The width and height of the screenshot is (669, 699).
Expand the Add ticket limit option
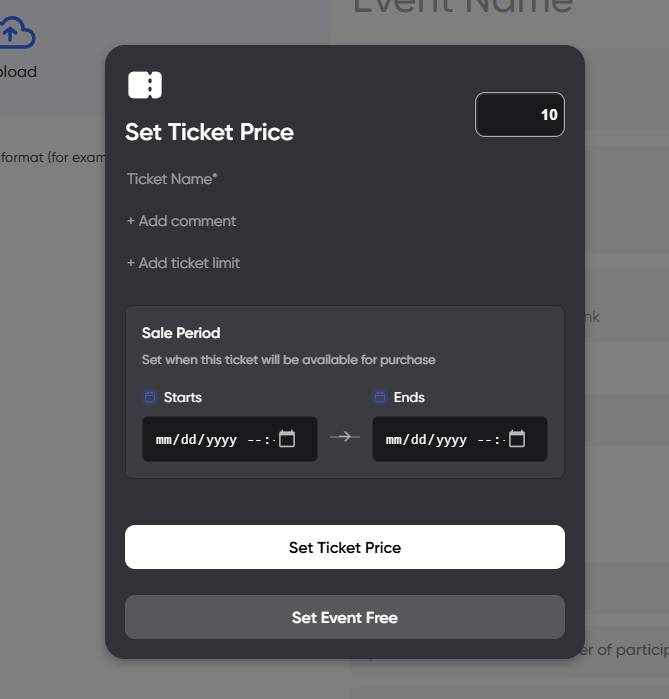(x=184, y=263)
